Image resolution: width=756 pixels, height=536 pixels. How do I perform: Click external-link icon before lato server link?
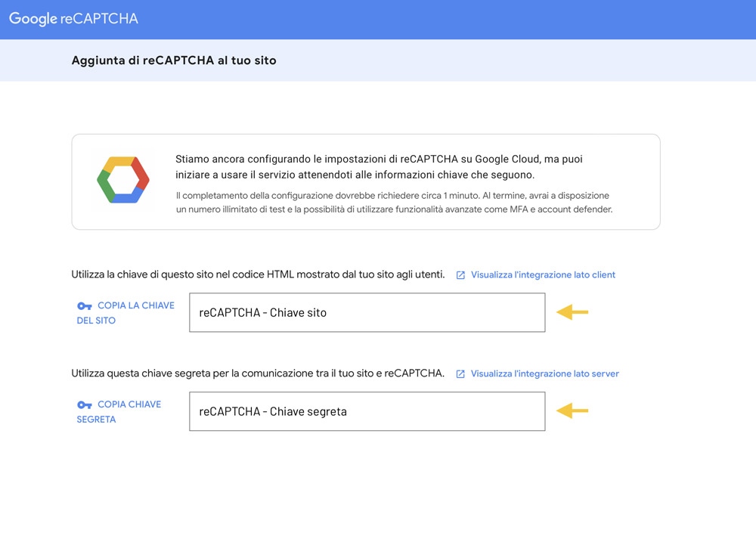coord(460,374)
